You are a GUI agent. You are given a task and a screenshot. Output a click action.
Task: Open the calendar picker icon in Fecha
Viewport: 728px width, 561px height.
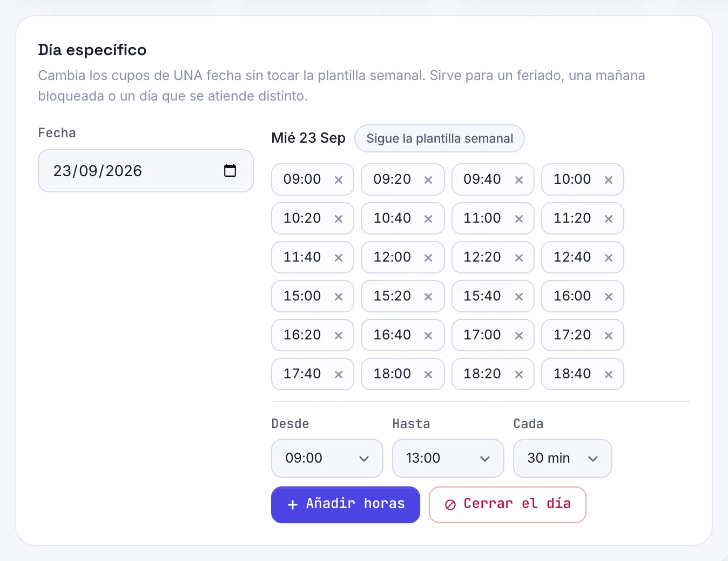coord(230,170)
